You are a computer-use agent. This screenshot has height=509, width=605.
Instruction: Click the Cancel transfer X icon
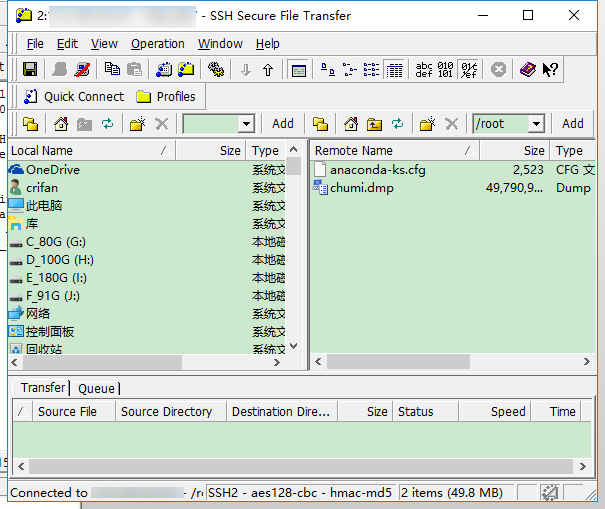(x=499, y=70)
